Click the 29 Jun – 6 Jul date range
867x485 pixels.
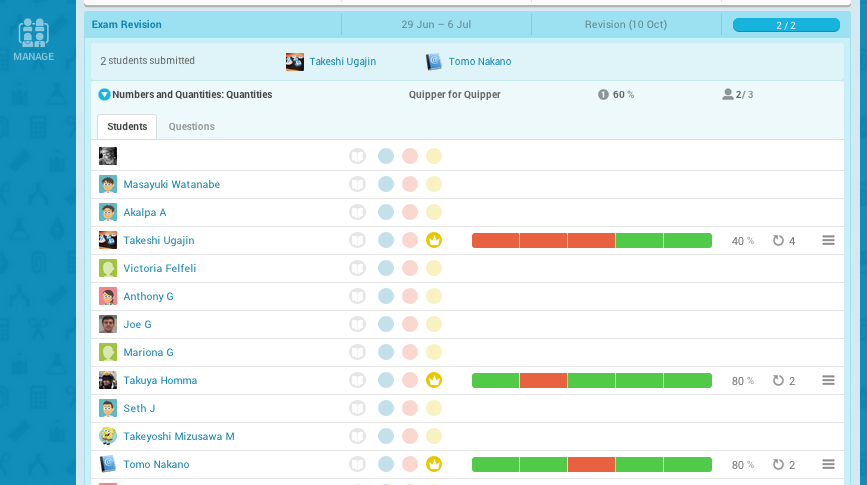[436, 24]
